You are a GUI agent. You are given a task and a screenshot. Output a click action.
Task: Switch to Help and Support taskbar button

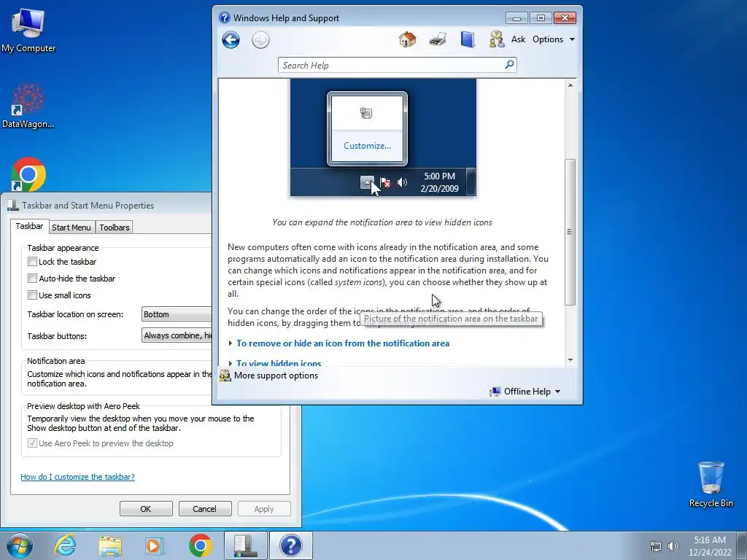(x=291, y=545)
